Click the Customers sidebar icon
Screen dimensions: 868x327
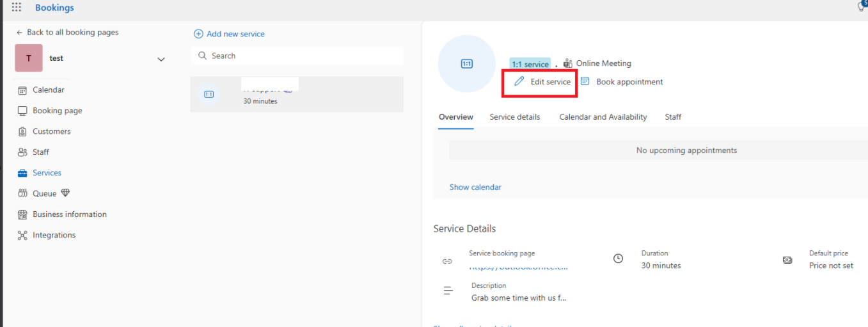point(22,131)
